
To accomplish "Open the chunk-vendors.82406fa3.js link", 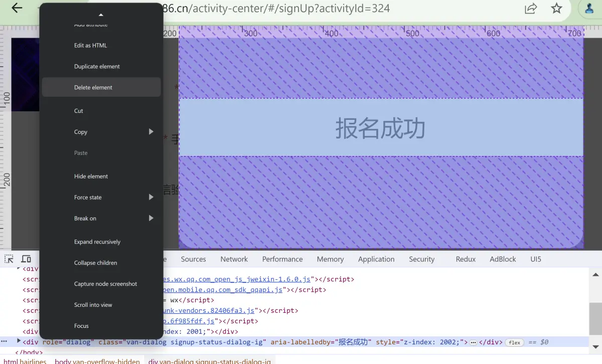I will (209, 311).
